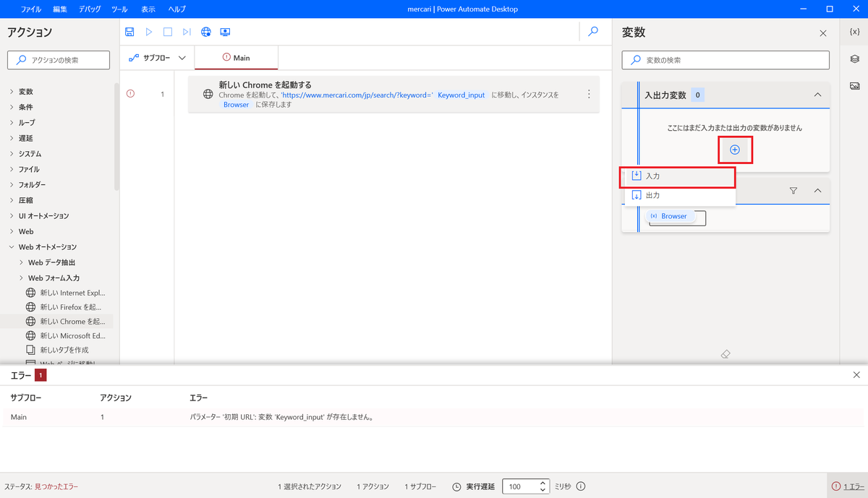This screenshot has width=868, height=498.
Task: Open the デバッグ menu
Action: point(90,9)
